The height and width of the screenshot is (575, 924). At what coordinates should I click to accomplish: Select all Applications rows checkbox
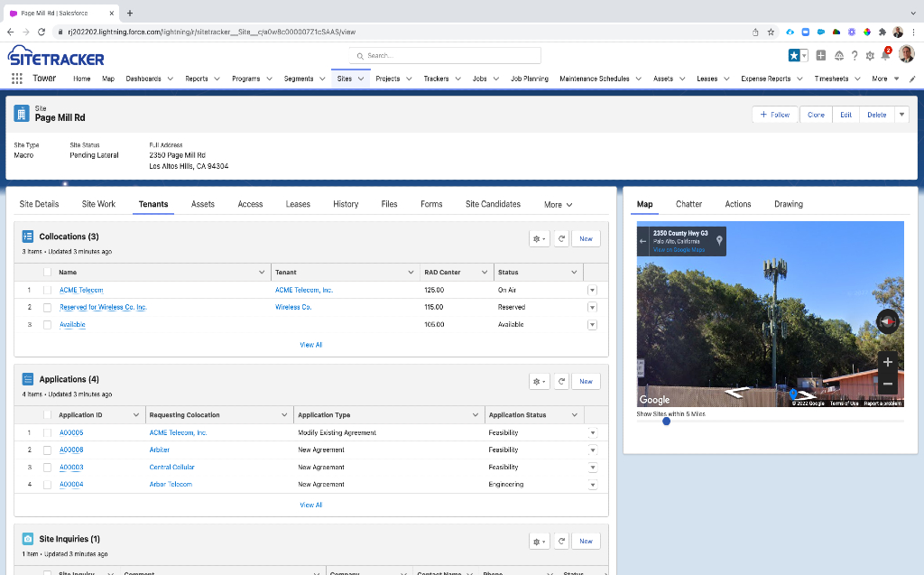(x=47, y=415)
